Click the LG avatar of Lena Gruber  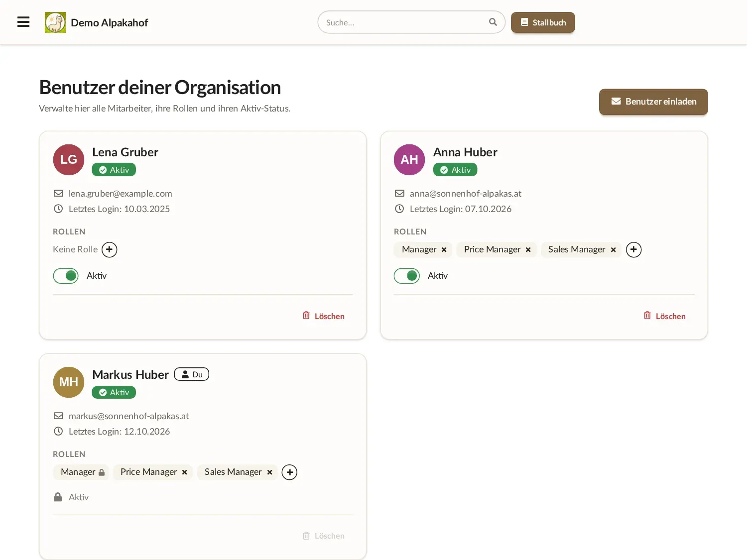click(69, 160)
